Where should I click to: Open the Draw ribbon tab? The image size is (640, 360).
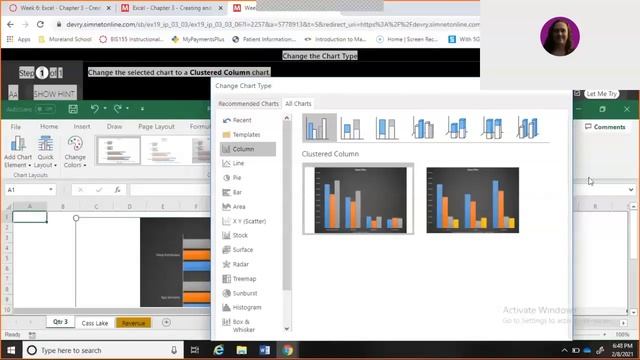(114, 127)
